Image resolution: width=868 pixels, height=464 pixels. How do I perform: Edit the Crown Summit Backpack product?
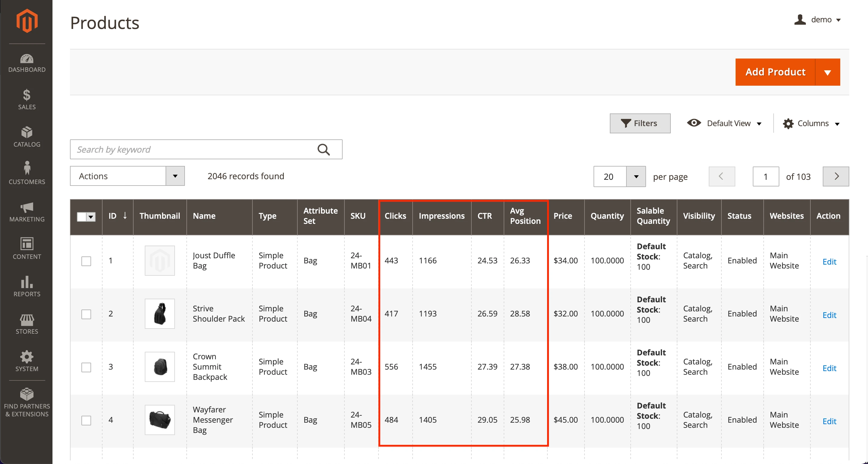tap(829, 368)
